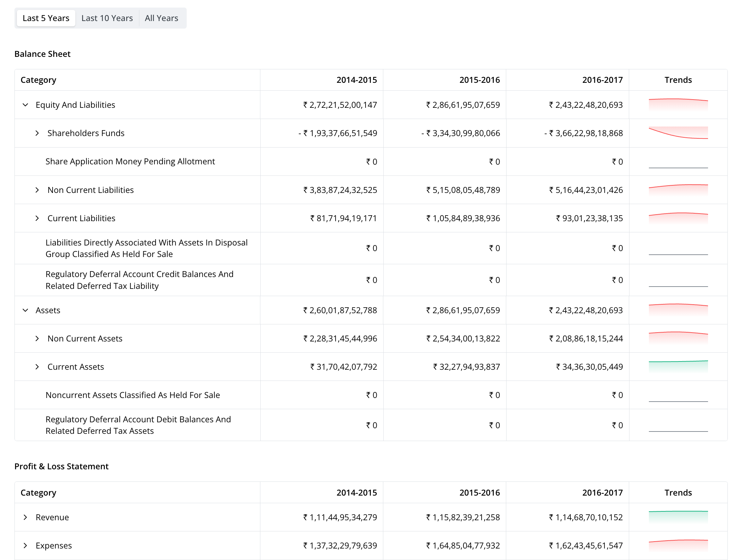Switch to the Last 10 Years tab
The height and width of the screenshot is (560, 735).
[x=107, y=18]
